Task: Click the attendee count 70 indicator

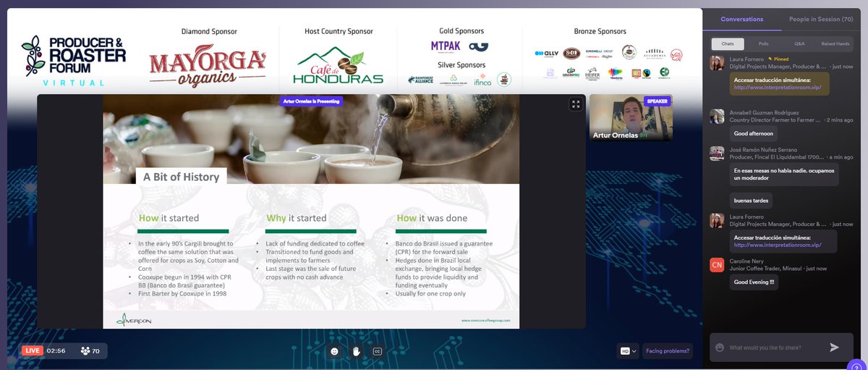Action: coord(90,351)
